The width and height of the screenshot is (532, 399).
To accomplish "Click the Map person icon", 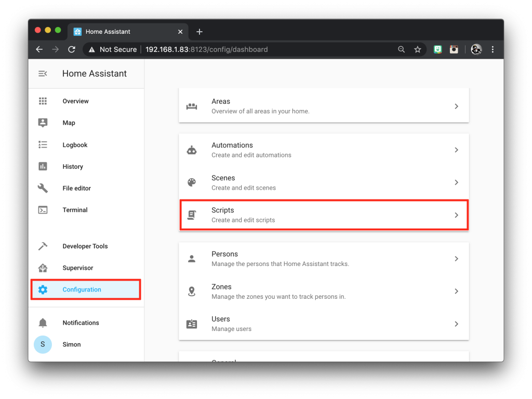I will pyautogui.click(x=43, y=123).
